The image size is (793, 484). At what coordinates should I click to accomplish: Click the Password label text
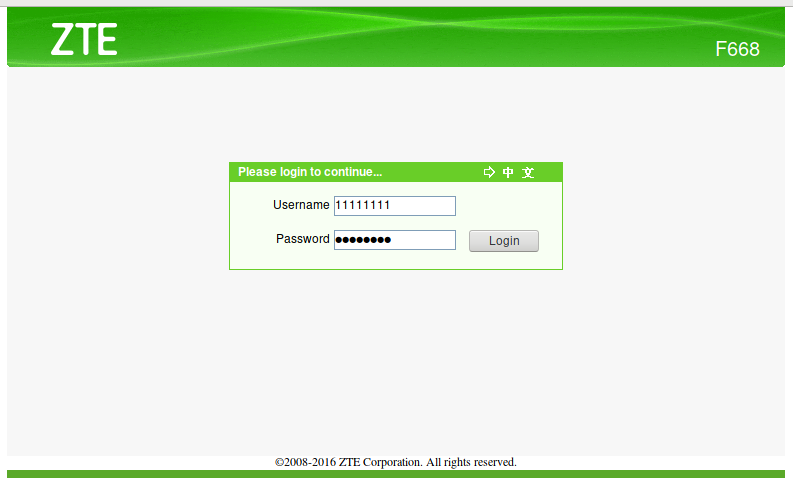click(x=302, y=239)
